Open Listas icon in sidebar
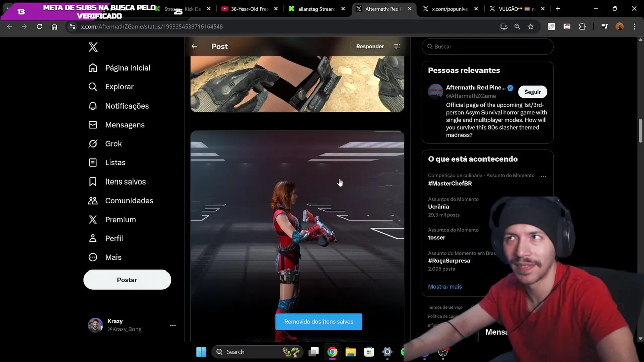644x362 pixels. [93, 162]
